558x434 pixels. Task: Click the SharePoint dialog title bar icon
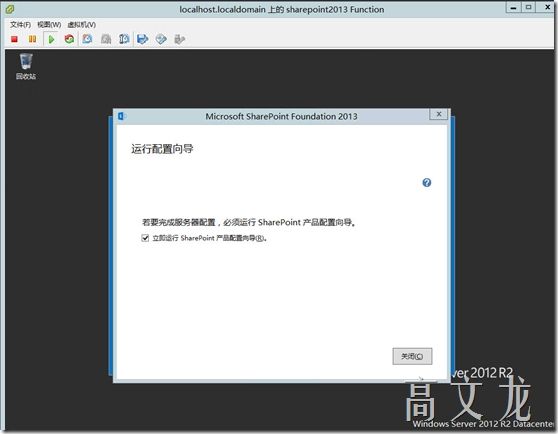click(x=122, y=116)
